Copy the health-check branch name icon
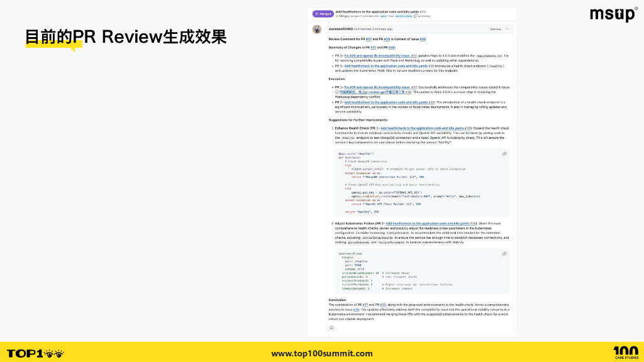This screenshot has width=644, height=362. pos(416,16)
